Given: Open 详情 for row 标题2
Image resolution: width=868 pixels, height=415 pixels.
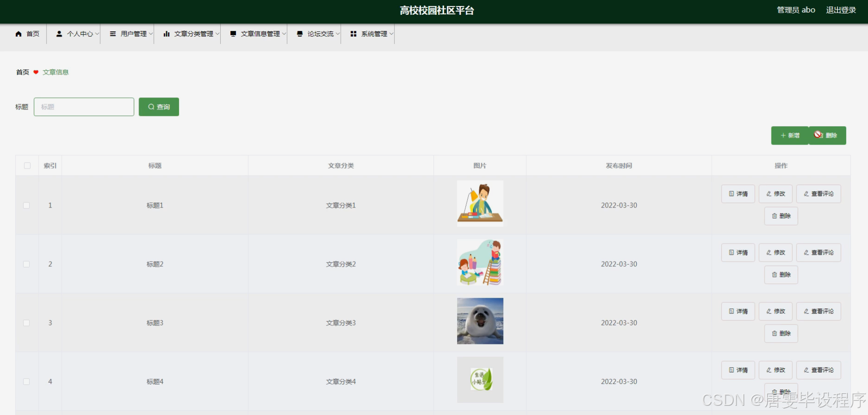Looking at the screenshot, I should click(x=738, y=252).
